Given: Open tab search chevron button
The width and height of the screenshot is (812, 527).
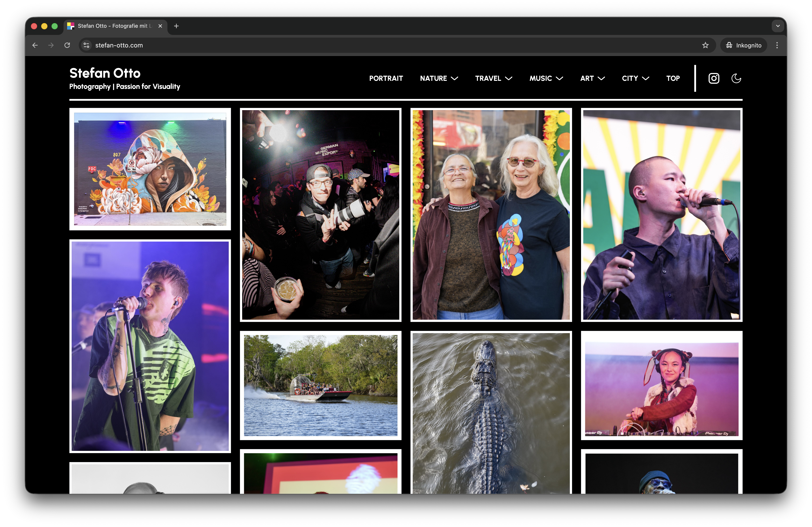Looking at the screenshot, I should coord(778,26).
